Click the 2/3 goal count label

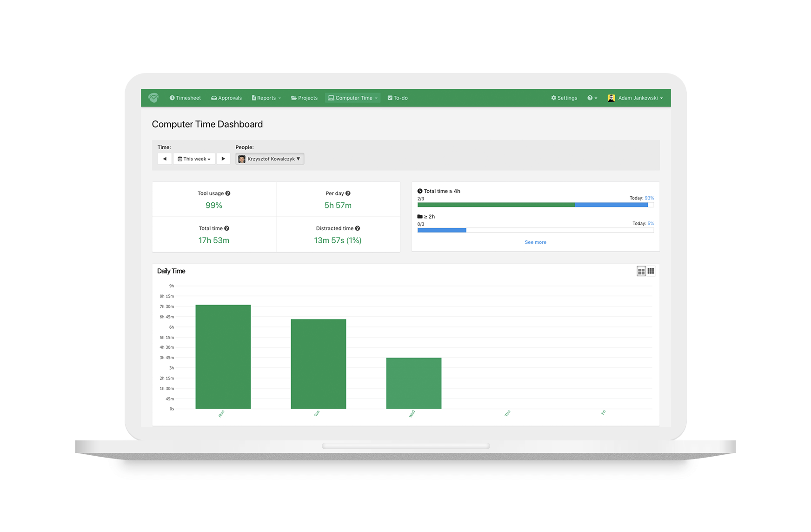click(x=421, y=199)
